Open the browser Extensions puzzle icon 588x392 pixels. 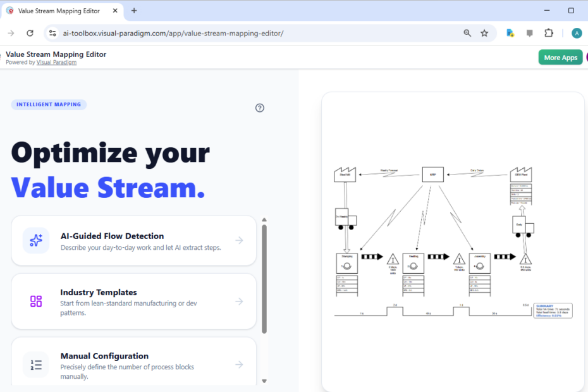pyautogui.click(x=549, y=32)
